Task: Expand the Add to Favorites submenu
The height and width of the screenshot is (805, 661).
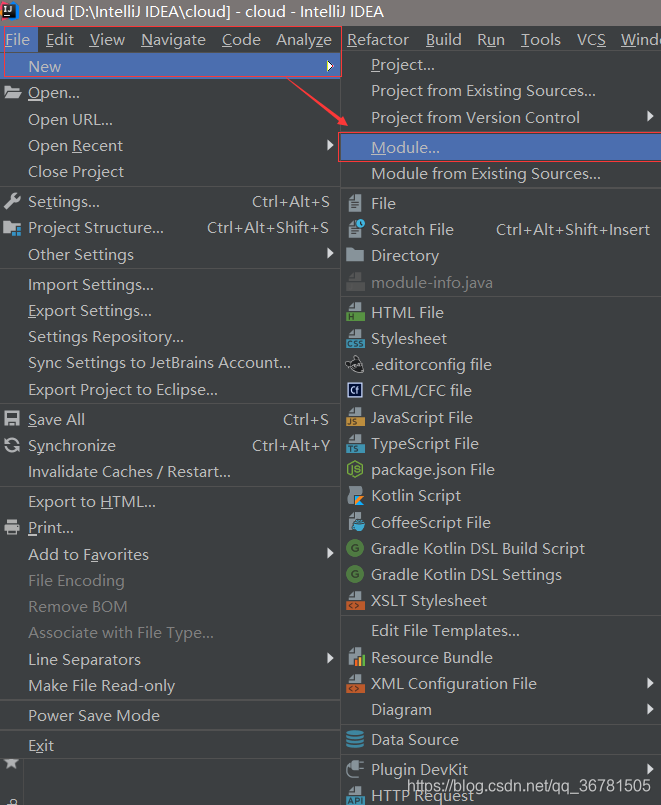Action: [x=330, y=553]
